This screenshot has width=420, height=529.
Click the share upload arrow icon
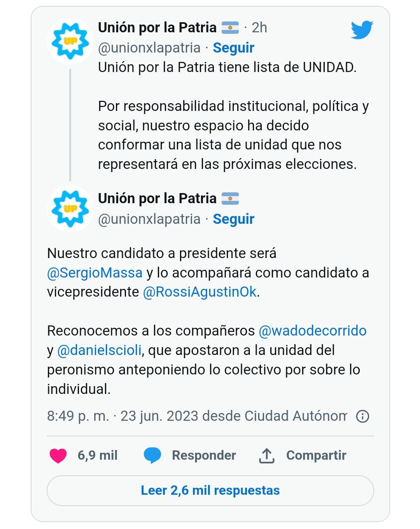point(266,455)
